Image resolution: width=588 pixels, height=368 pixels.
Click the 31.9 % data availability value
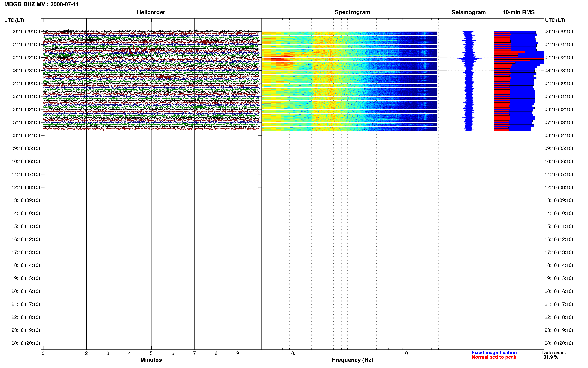coord(551,357)
